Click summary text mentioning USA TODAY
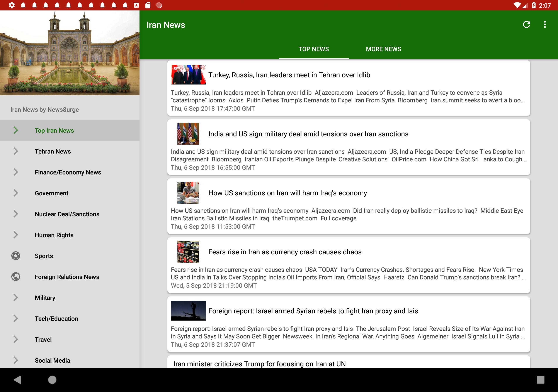The height and width of the screenshot is (392, 558). (348, 274)
